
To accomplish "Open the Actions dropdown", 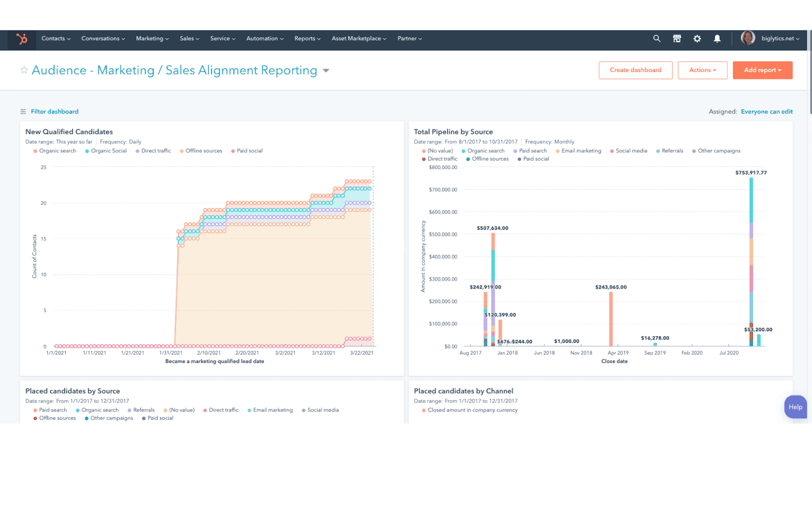I will 702,70.
